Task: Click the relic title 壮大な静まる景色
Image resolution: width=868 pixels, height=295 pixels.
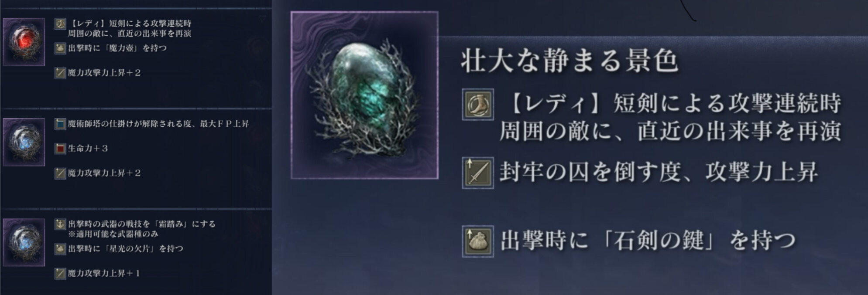Action: pyautogui.click(x=570, y=61)
